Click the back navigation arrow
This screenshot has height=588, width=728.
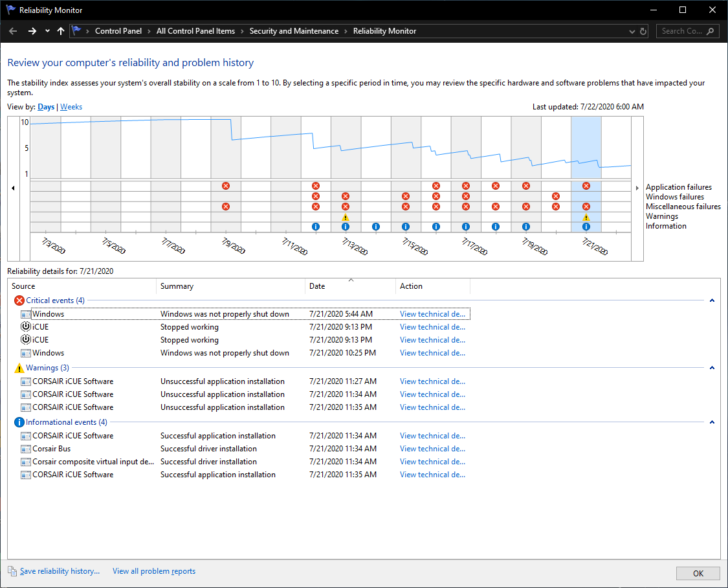coord(13,31)
